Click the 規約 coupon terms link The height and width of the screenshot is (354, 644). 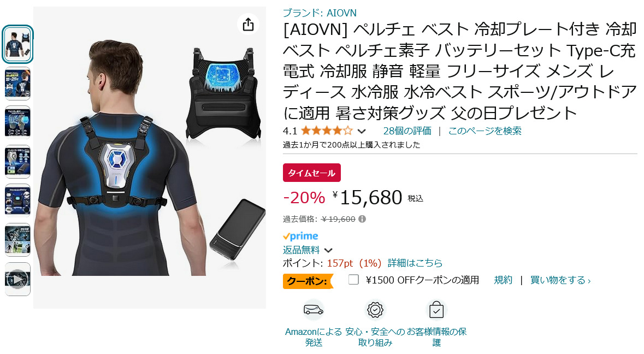coord(503,280)
